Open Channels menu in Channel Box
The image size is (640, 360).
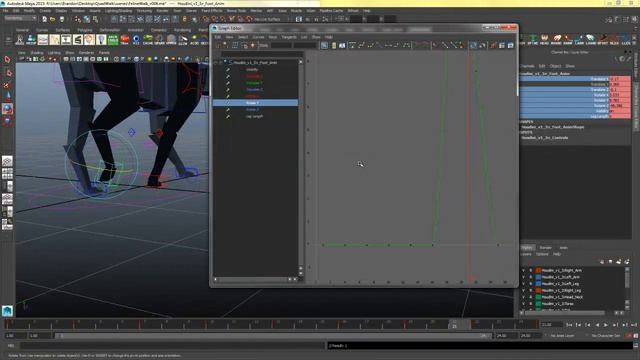(527, 66)
